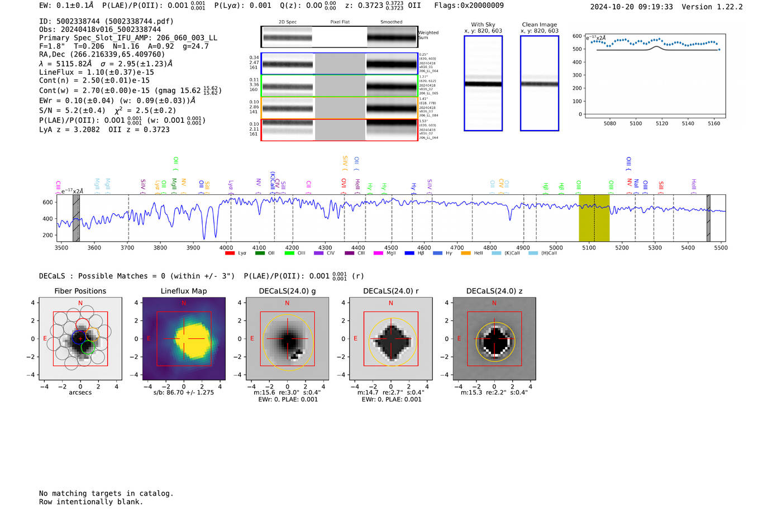Viewport: 782px width, 532px height.
Task: Click the m:15.6 re:3.0" caption under g image
Action: pos(287,392)
